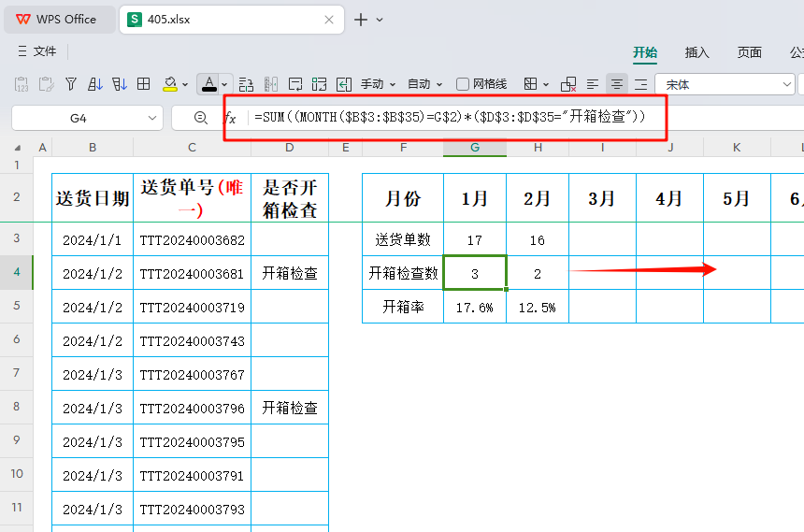Click the fx insert function icon
This screenshot has width=804, height=532.
click(x=230, y=119)
